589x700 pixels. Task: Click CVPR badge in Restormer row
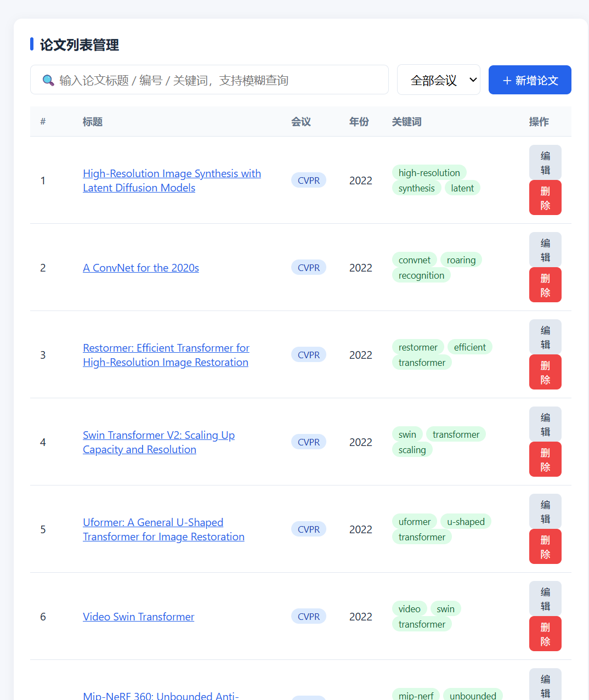[309, 355]
